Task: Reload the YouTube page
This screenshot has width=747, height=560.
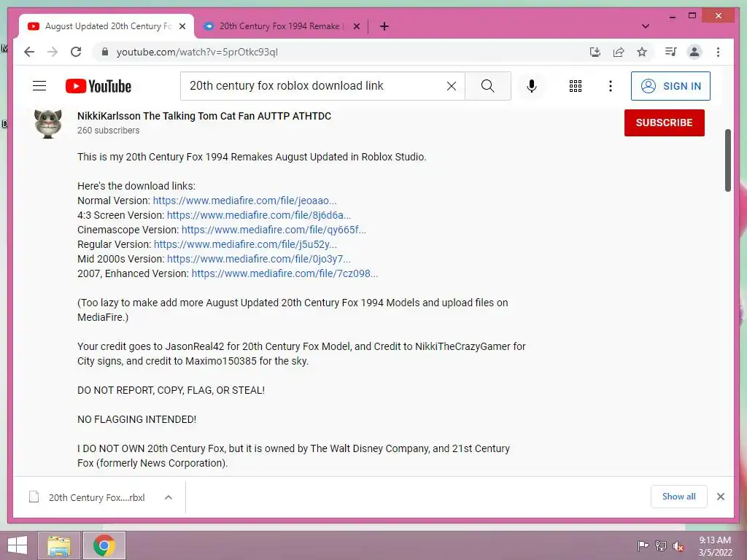Action: coord(76,52)
